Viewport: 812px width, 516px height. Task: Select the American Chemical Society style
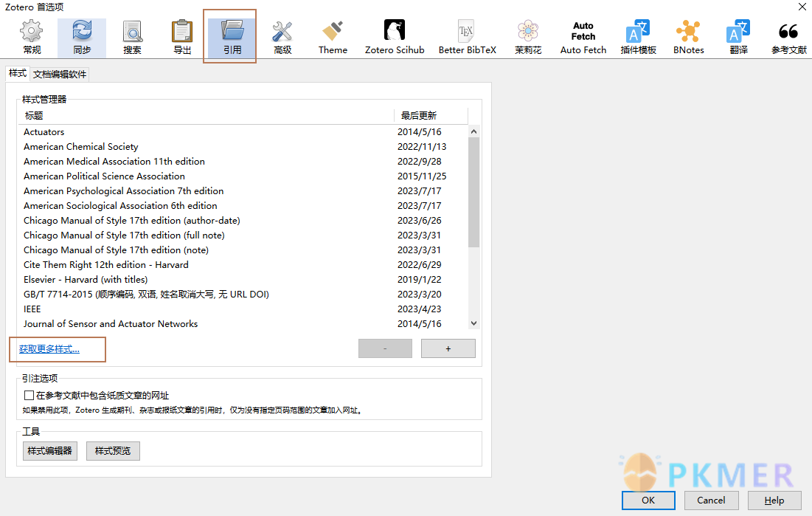coord(243,147)
